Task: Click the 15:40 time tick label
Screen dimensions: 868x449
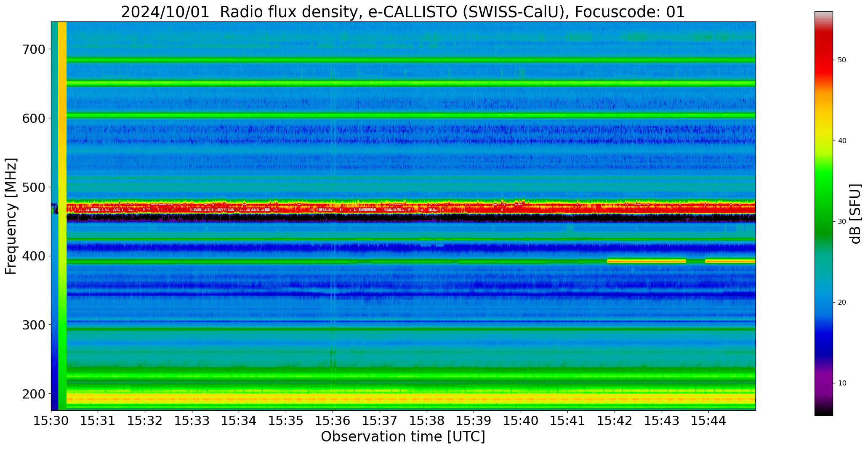Action: coord(521,420)
